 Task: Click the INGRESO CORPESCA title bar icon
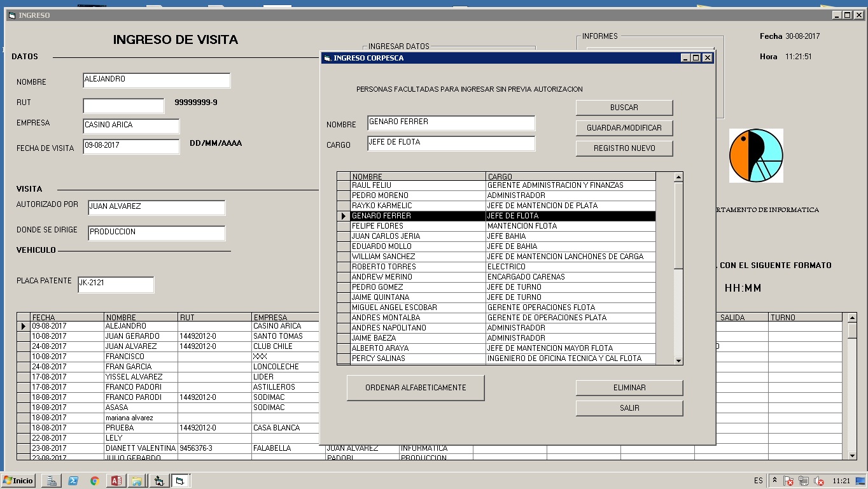pos(327,58)
